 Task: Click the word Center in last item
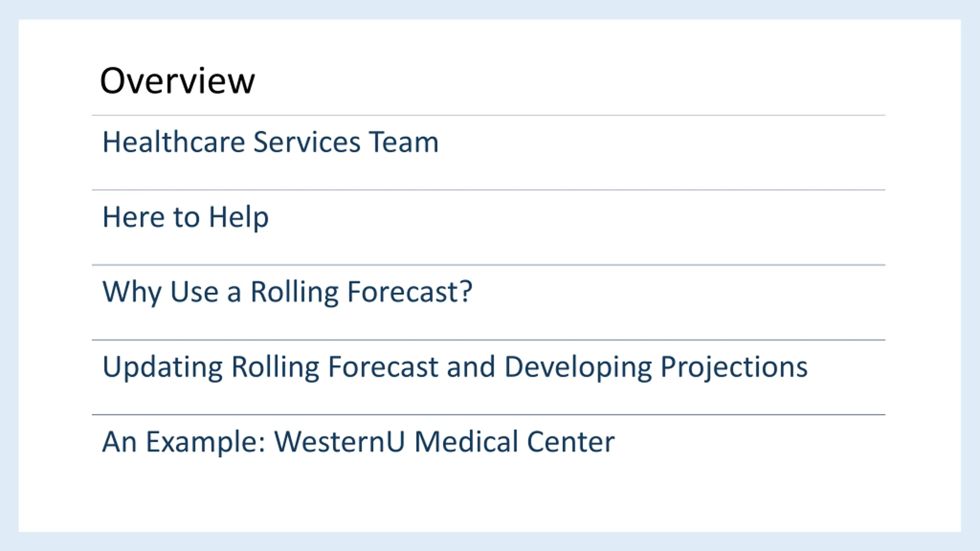coord(571,442)
